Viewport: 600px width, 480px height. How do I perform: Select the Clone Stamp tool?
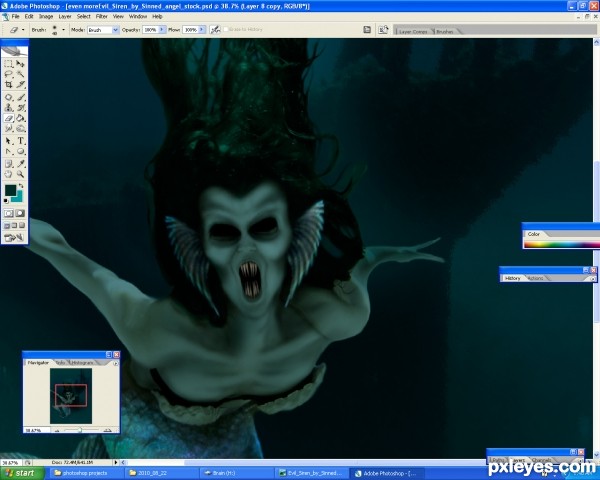[x=8, y=108]
